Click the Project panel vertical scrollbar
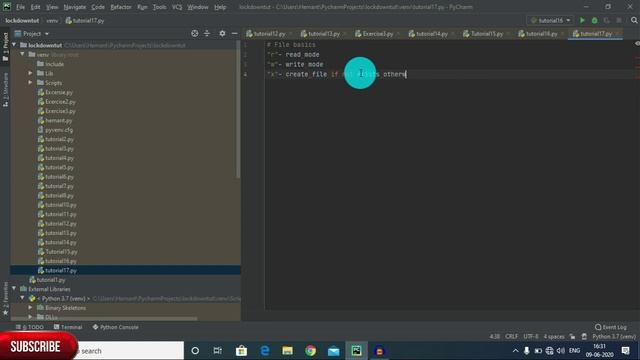The height and width of the screenshot is (360, 640). (238, 110)
